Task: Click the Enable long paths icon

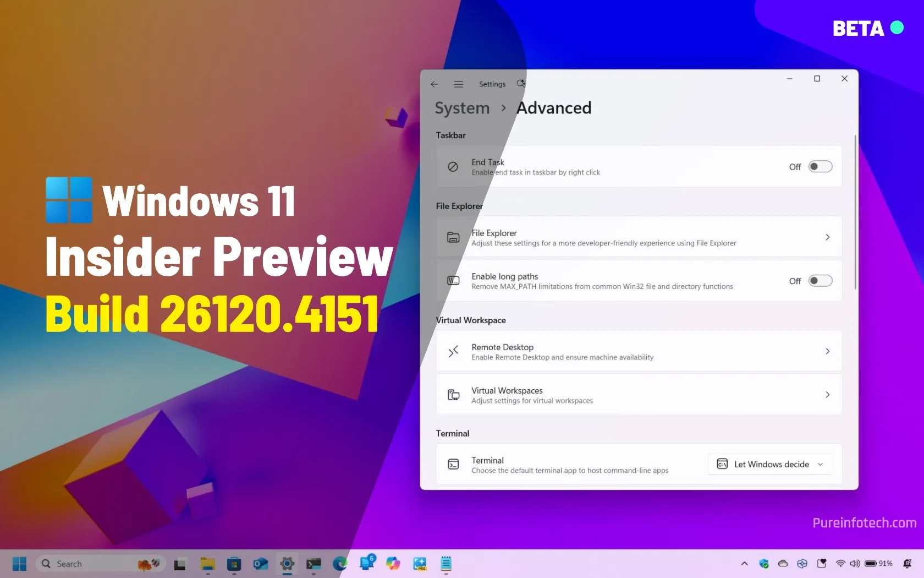Action: [453, 281]
